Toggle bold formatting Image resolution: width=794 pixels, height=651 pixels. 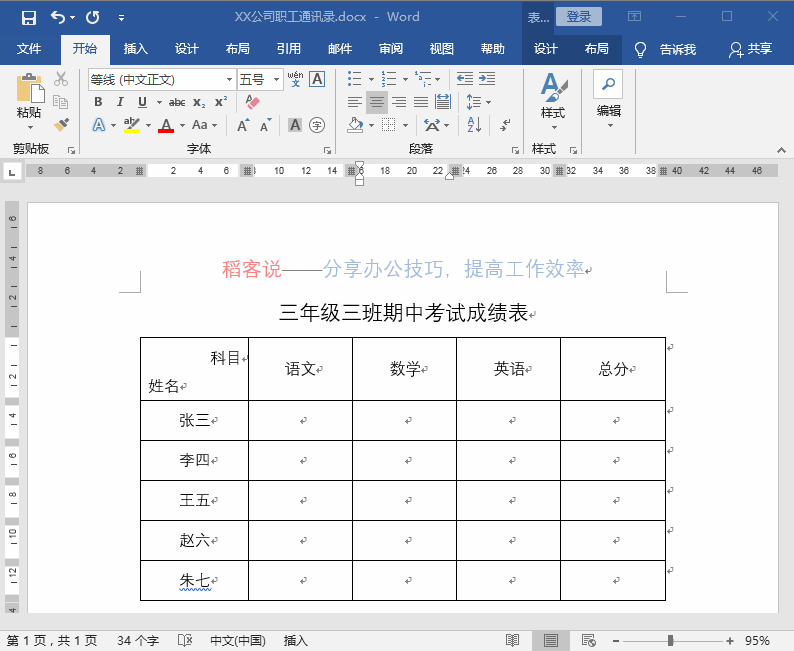pyautogui.click(x=98, y=102)
